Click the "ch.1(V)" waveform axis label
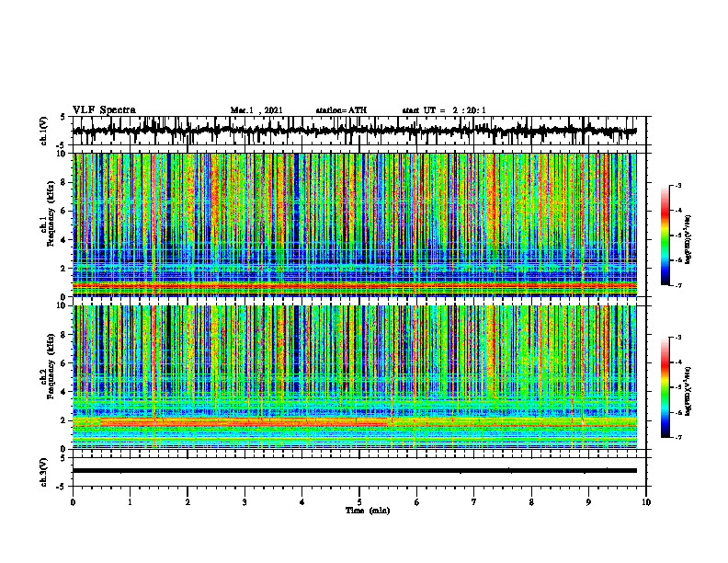 [44, 131]
